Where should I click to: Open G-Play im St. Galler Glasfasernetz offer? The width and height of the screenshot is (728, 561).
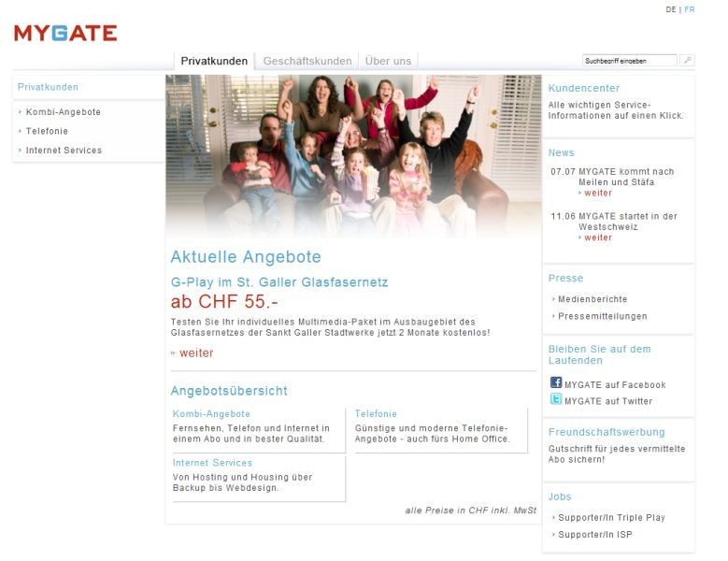tap(279, 281)
